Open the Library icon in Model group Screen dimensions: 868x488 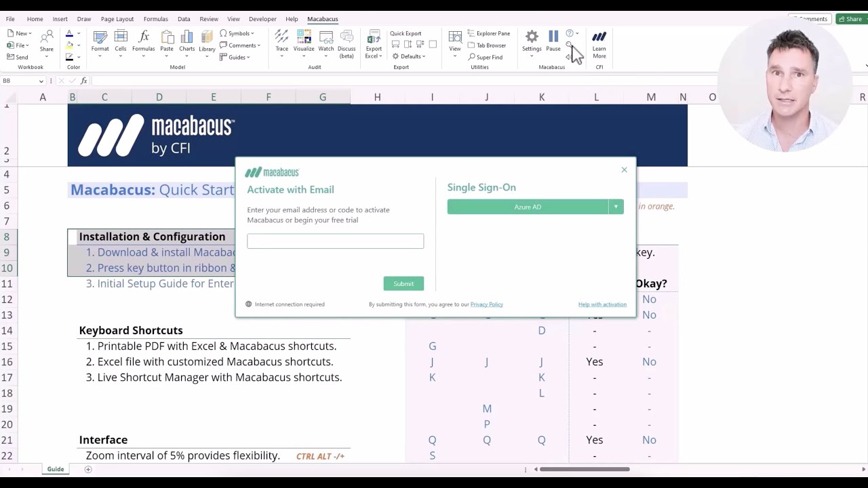tap(207, 41)
